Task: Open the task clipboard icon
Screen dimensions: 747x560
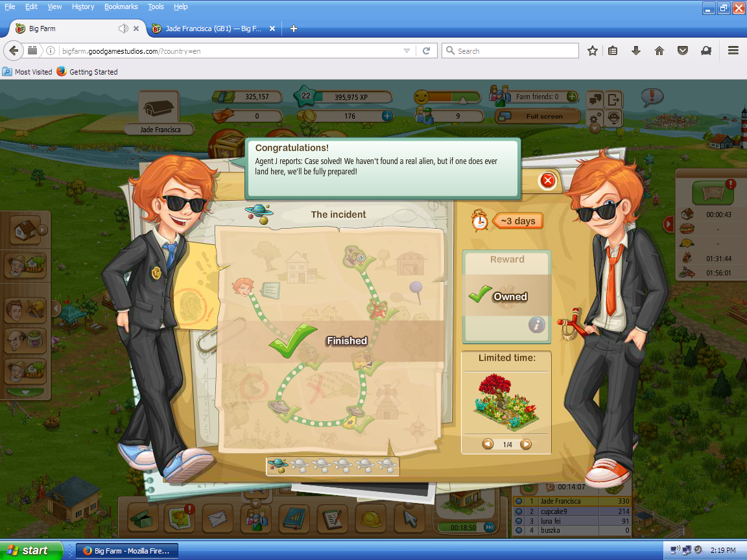Action: [x=332, y=519]
